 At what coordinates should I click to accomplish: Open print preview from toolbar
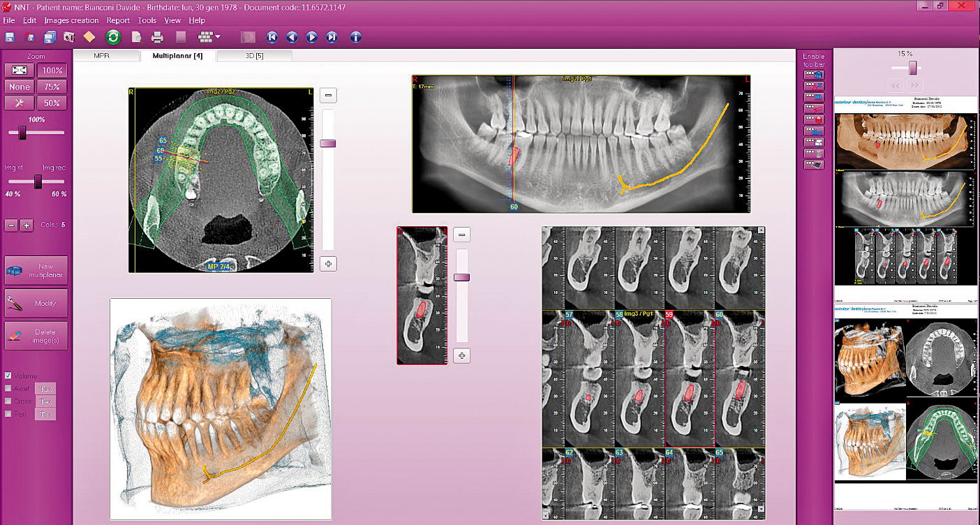coord(138,37)
